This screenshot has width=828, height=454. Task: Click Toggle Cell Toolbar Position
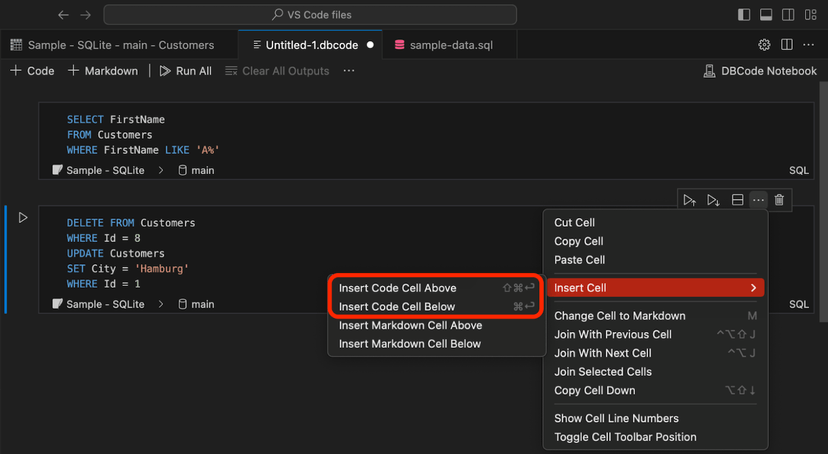[x=655, y=437]
